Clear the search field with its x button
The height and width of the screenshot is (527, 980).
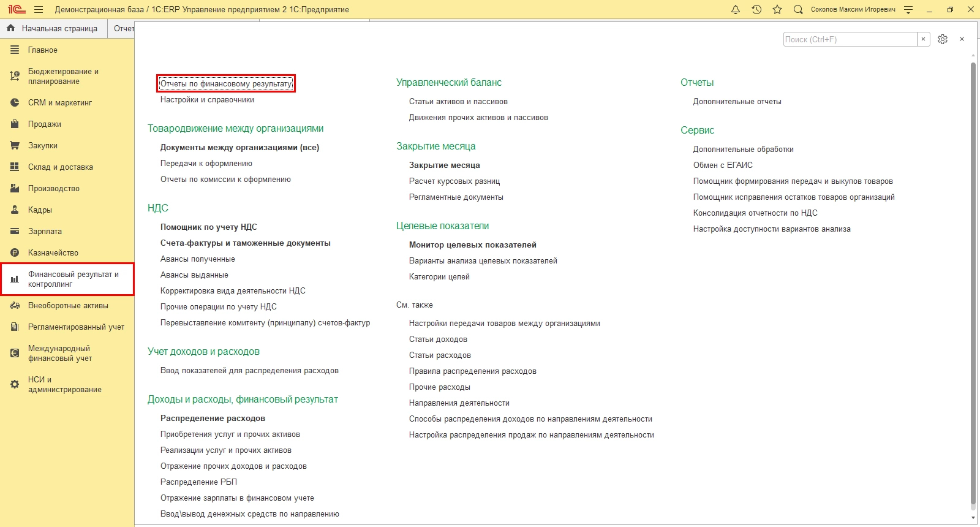click(924, 39)
